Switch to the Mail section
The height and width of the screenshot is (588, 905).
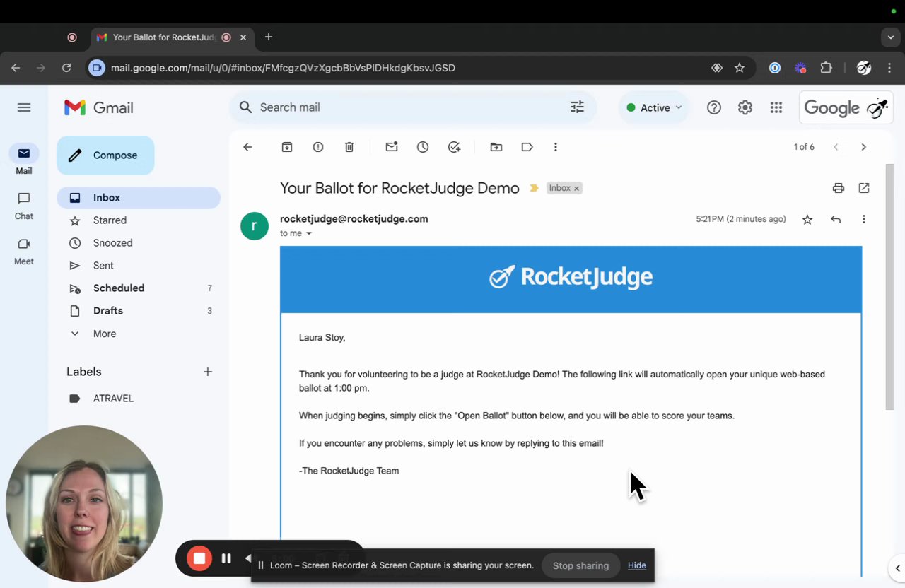(x=24, y=160)
